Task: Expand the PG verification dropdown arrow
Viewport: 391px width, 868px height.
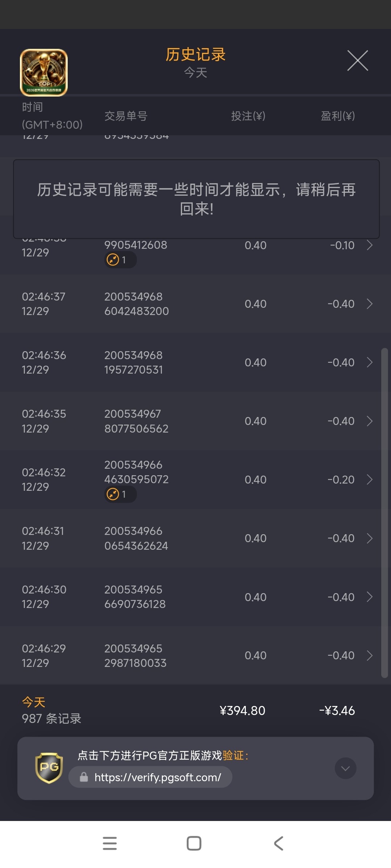Action: point(345,768)
